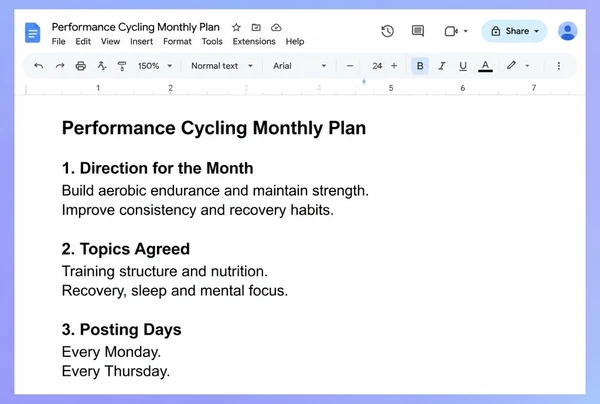Open the Extensions menu
Screen dimensions: 600x404
pyautogui.click(x=254, y=41)
